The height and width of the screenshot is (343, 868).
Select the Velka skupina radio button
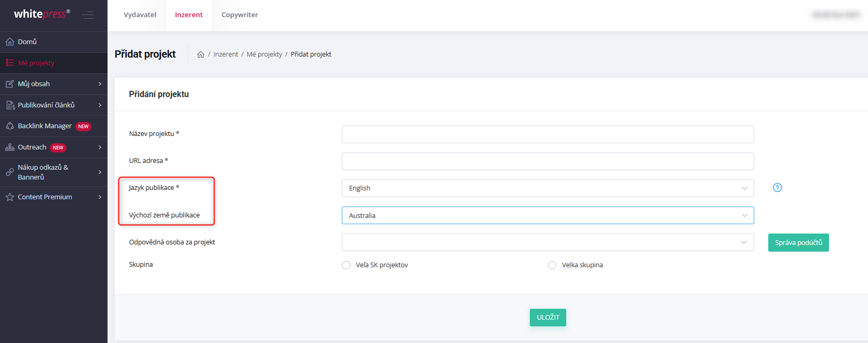coord(552,265)
